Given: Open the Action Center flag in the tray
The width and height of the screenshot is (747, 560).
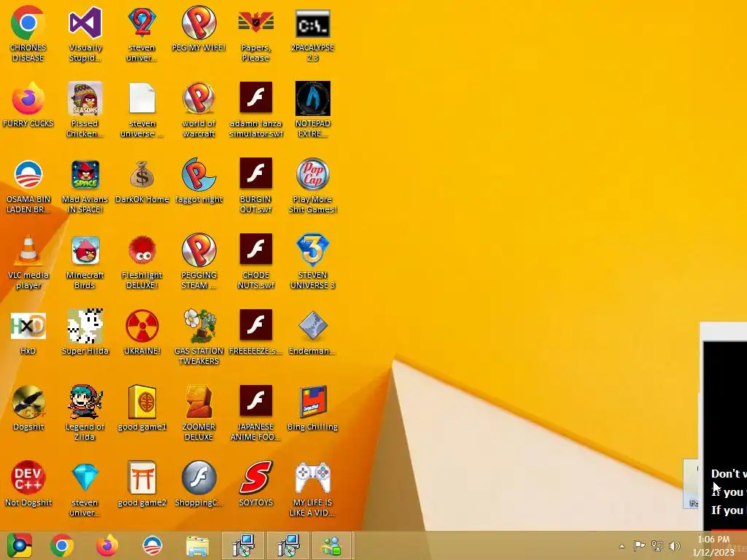Looking at the screenshot, I should (x=639, y=545).
